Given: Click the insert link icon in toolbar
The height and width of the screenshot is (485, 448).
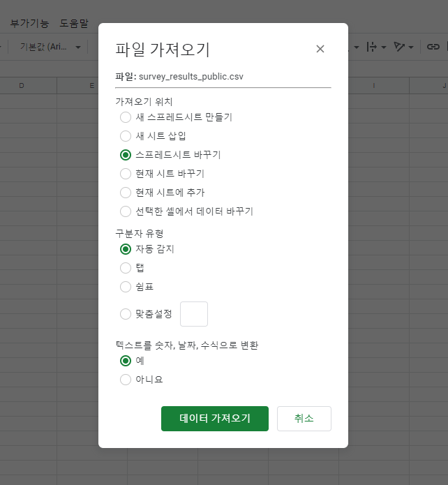Looking at the screenshot, I should 433,47.
